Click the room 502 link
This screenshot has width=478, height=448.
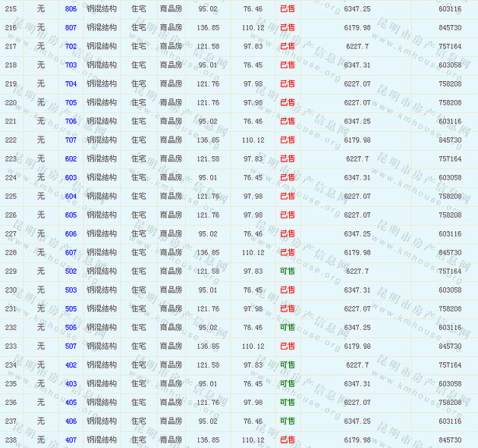click(x=71, y=271)
